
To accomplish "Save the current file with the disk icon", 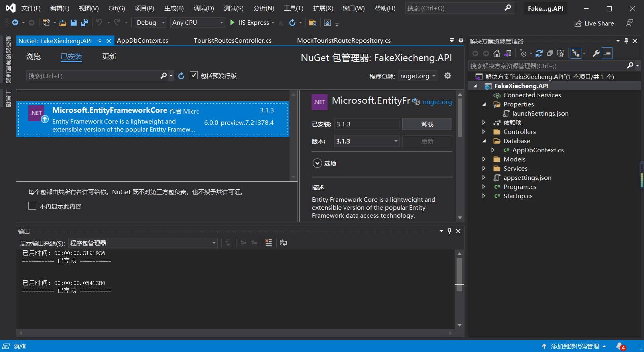I will pos(73,23).
